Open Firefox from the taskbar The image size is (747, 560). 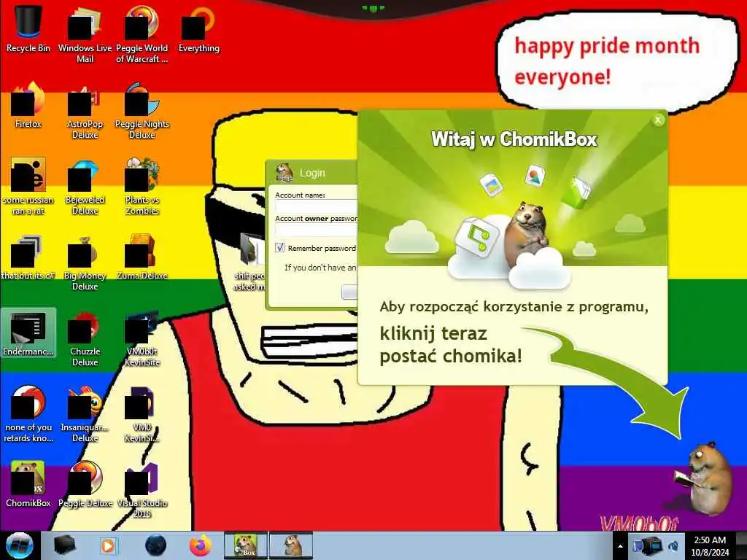201,545
